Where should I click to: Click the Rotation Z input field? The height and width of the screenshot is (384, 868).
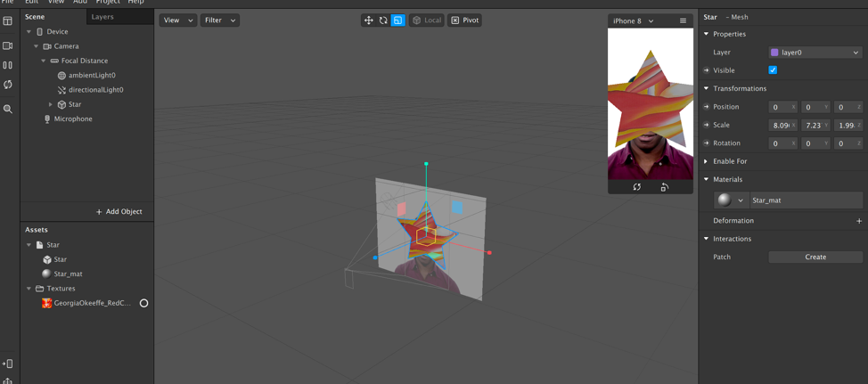click(x=848, y=143)
